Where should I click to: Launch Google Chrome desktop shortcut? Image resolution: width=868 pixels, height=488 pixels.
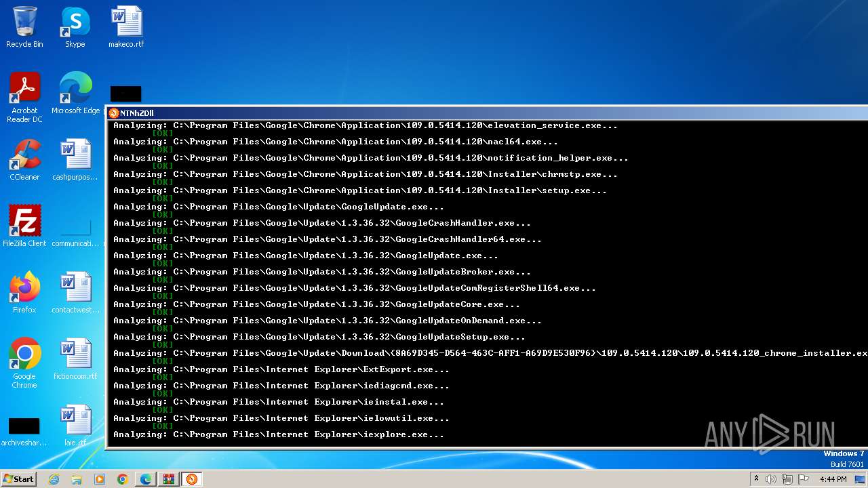click(24, 363)
